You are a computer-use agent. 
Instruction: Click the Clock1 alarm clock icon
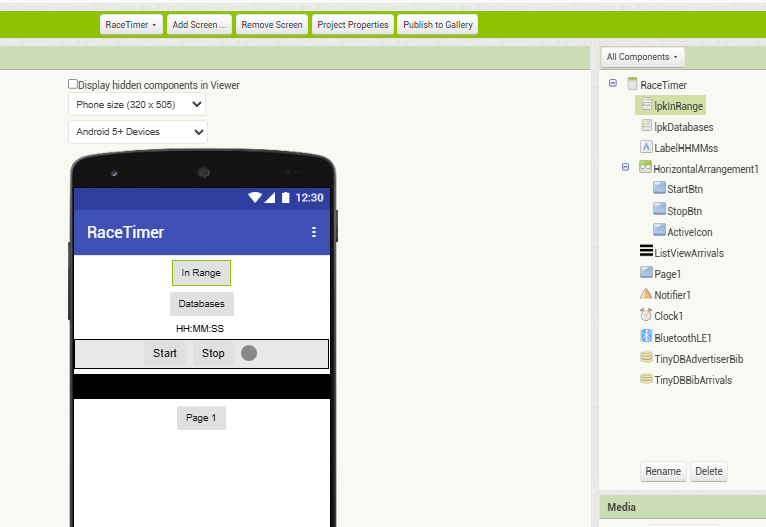click(646, 315)
